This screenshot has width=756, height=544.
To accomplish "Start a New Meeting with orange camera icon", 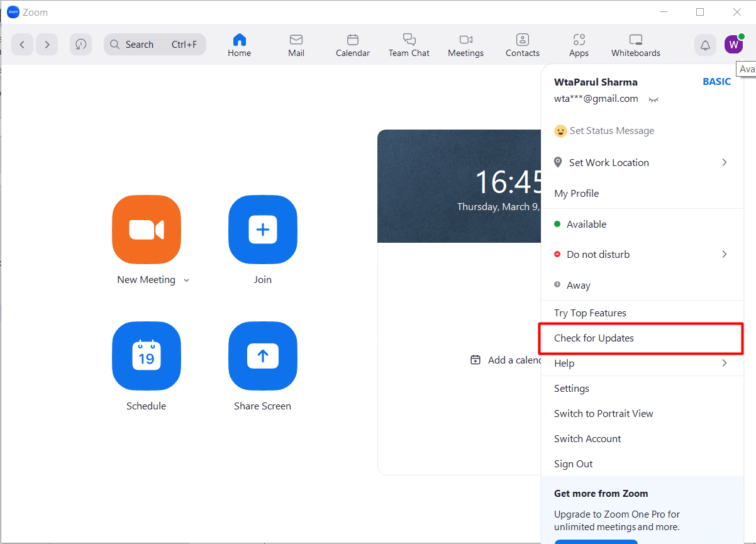I will tap(147, 230).
